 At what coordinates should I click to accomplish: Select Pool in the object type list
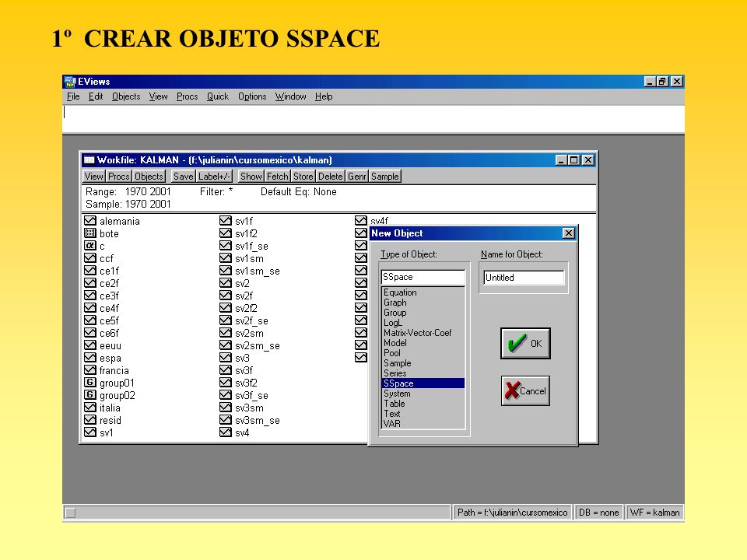click(x=423, y=353)
